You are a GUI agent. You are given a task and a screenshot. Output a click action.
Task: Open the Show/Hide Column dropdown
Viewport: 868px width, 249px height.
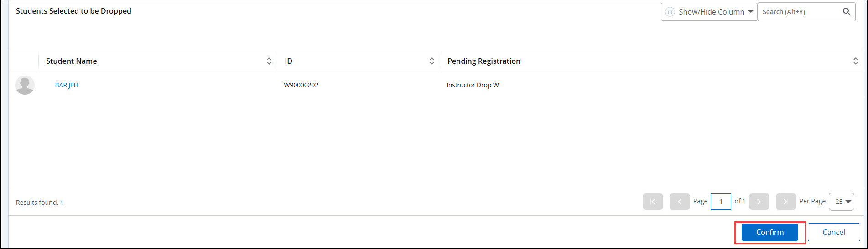point(709,12)
